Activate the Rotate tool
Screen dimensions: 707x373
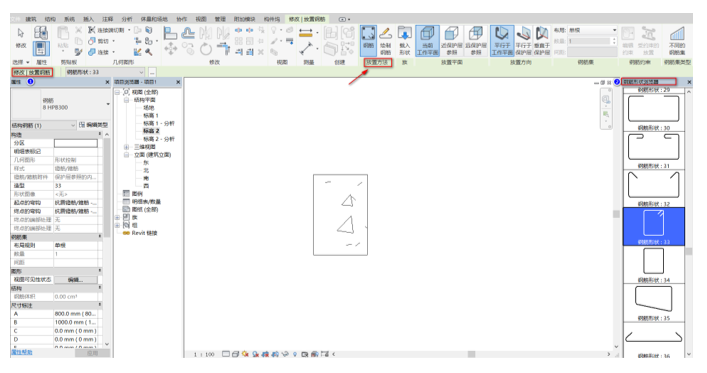point(206,49)
